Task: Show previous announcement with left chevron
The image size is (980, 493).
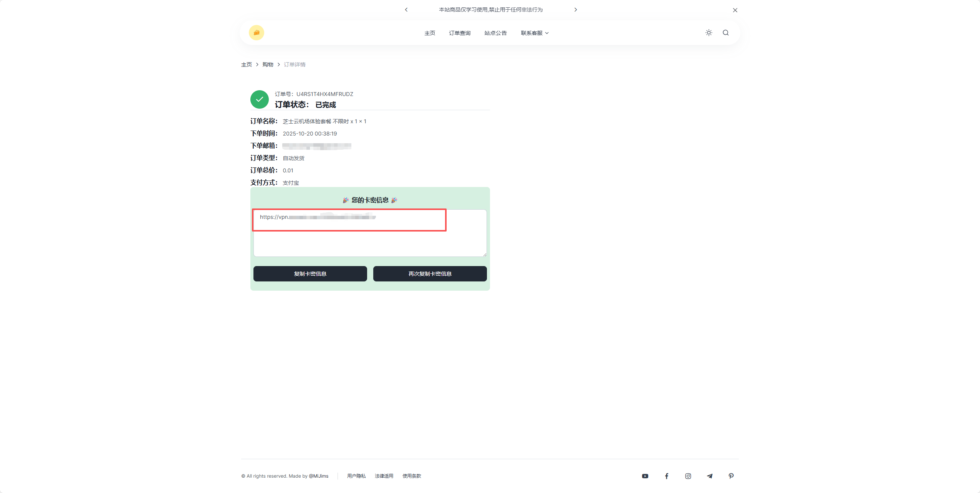Action: coord(406,10)
